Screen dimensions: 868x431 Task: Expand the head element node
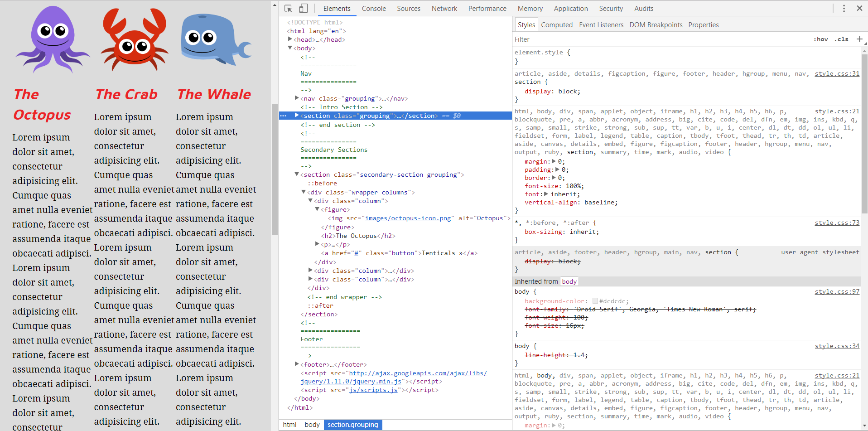[290, 39]
